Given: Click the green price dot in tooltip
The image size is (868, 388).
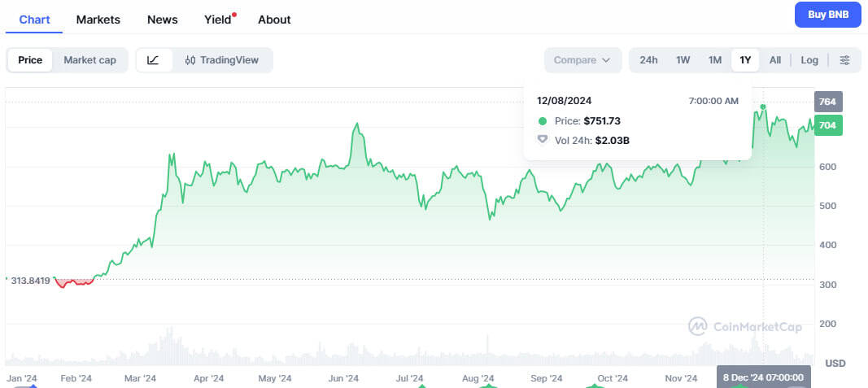Looking at the screenshot, I should [543, 121].
